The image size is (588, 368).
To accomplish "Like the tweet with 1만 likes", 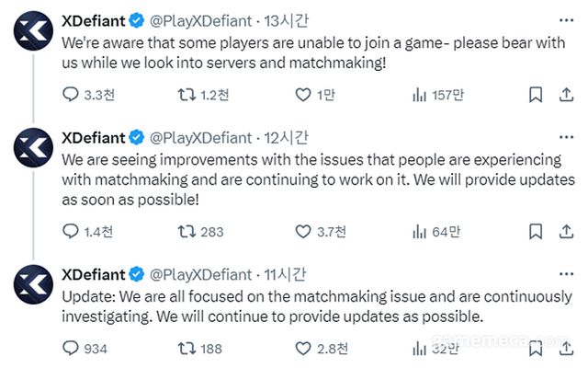I will tap(304, 94).
